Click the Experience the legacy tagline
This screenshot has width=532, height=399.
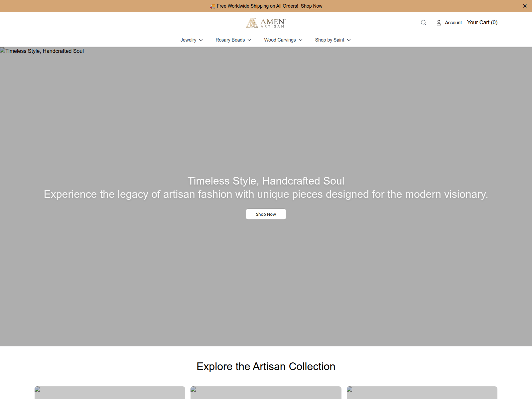tap(266, 194)
